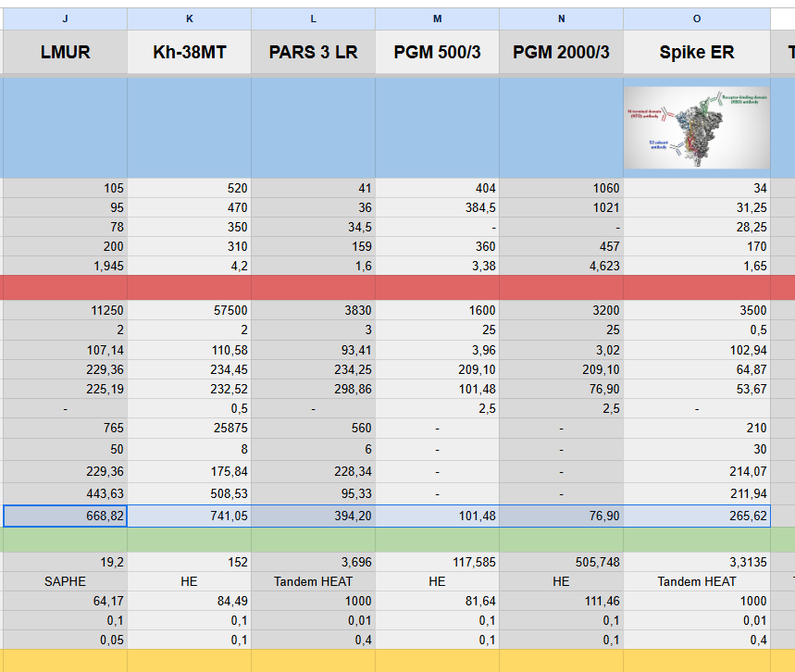Select the cell containing 57500

(189, 311)
